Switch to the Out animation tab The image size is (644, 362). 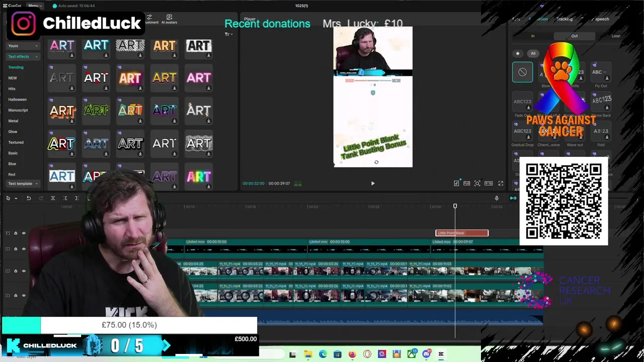click(574, 36)
